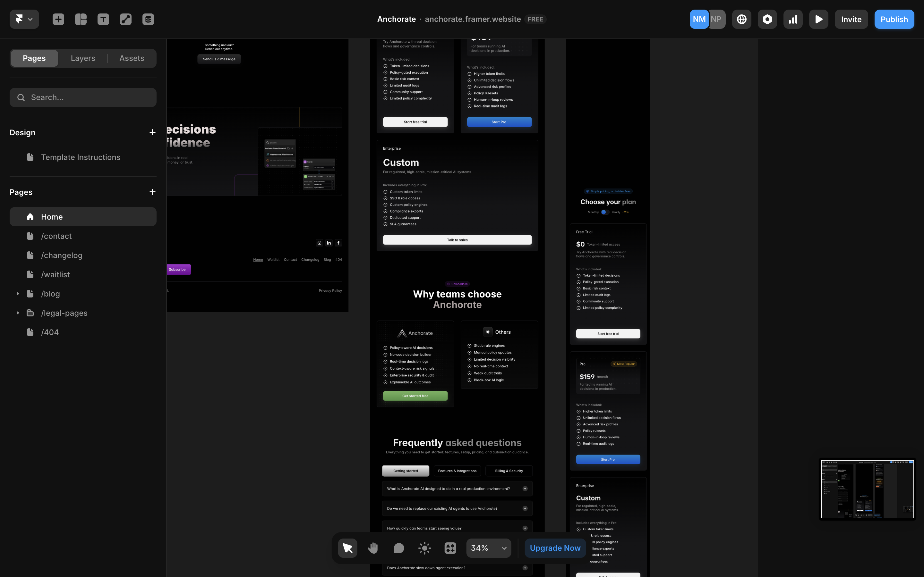Switch to the Layers tab

tap(82, 58)
